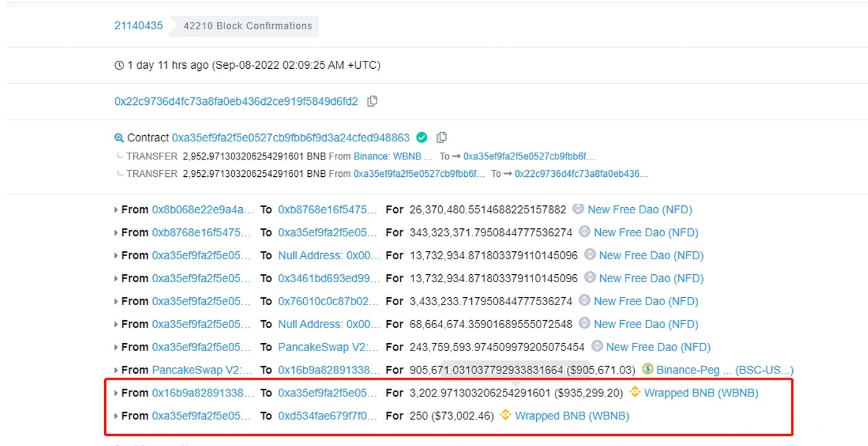Click the amount 3,433,233.717950844777536274
The height and width of the screenshot is (446, 868).
pyautogui.click(x=491, y=301)
